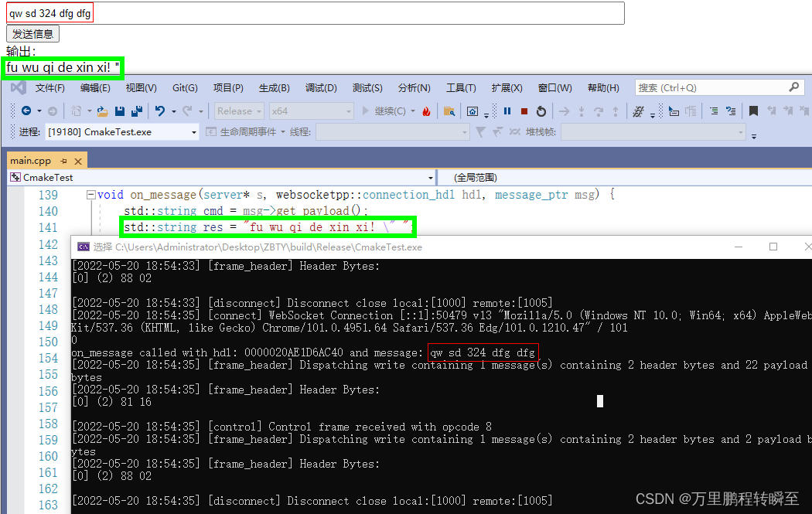Click the open file folder icon
This screenshot has width=812, height=514.
tap(103, 111)
